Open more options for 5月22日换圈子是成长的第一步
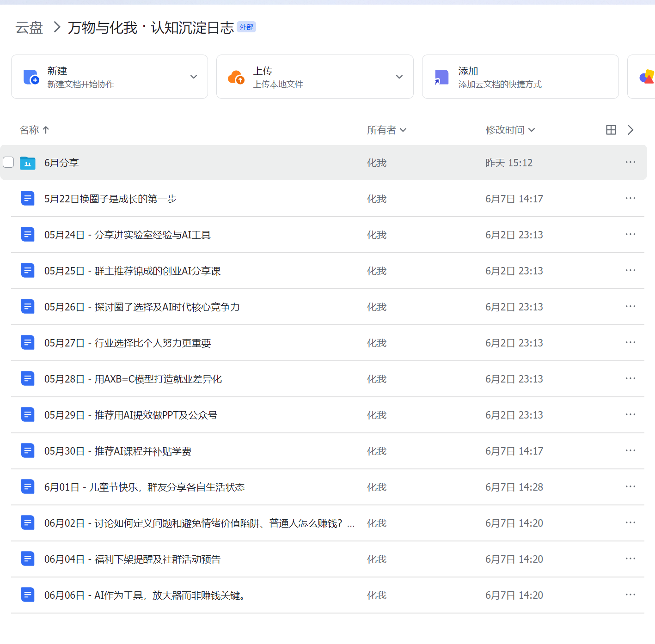The image size is (655, 644). click(631, 198)
